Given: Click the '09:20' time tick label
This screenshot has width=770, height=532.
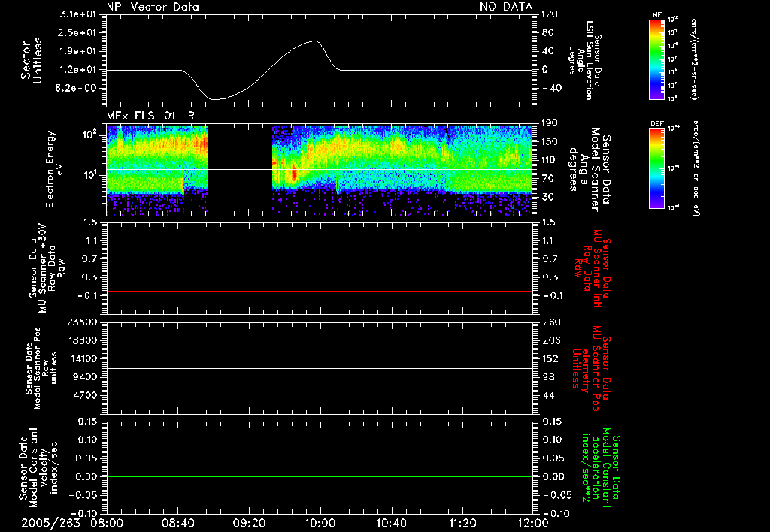Looking at the screenshot, I should pyautogui.click(x=250, y=523).
